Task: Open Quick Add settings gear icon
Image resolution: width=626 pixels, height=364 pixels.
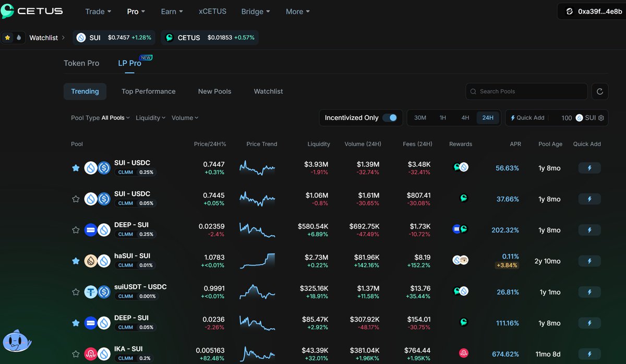Action: click(601, 118)
